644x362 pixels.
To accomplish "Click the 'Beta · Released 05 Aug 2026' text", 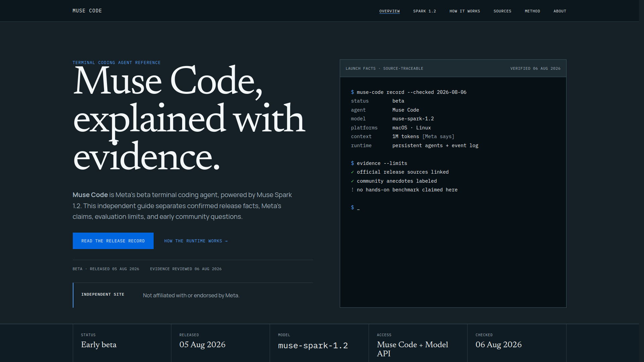I will 106,269.
